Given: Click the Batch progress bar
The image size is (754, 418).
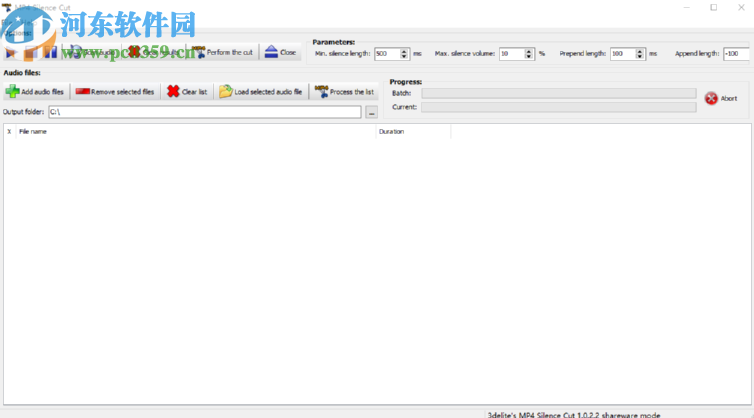Looking at the screenshot, I should [x=559, y=93].
